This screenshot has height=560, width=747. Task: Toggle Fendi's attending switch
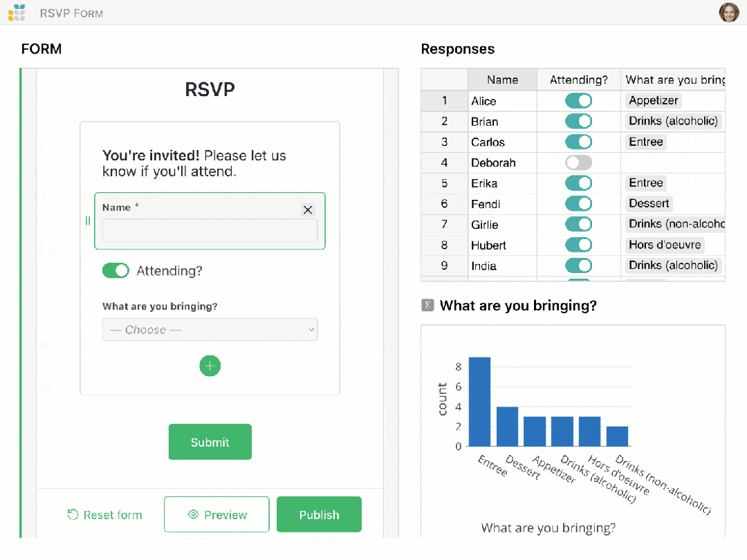578,204
